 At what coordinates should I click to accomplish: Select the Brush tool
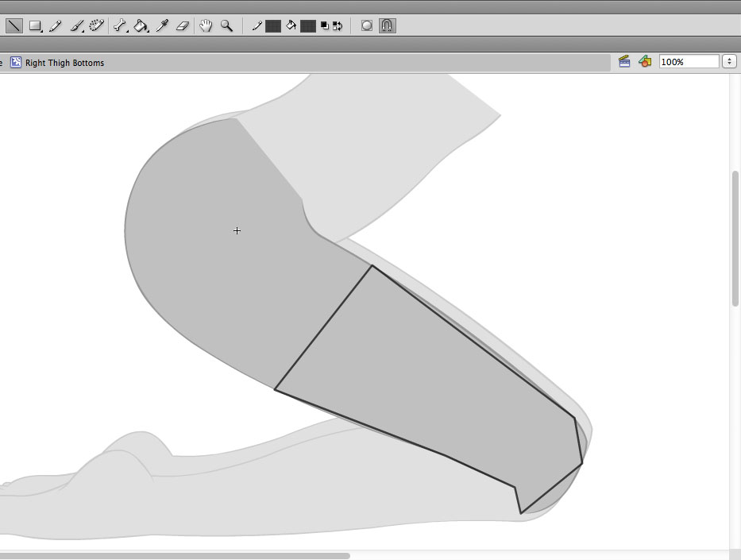(77, 25)
